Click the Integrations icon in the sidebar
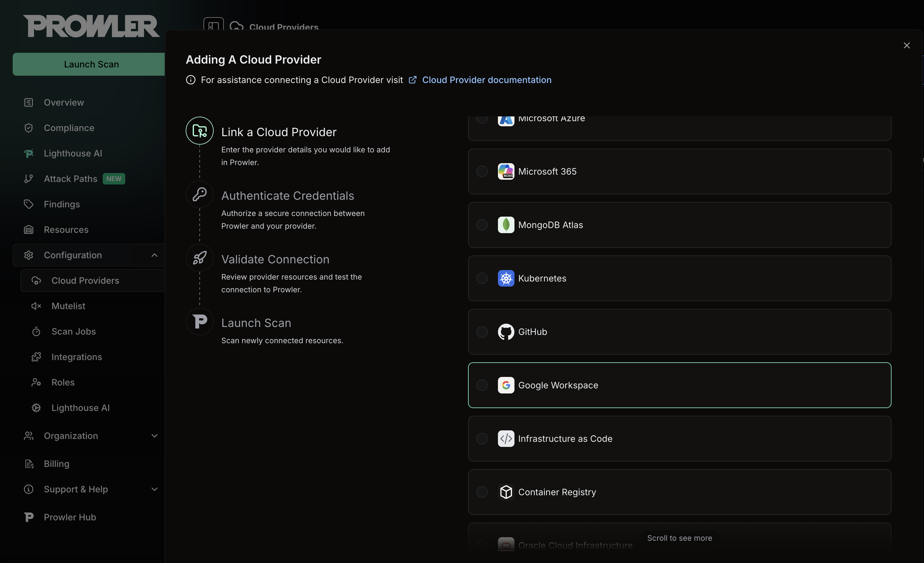Screen dimensions: 924x563 tap(36, 357)
